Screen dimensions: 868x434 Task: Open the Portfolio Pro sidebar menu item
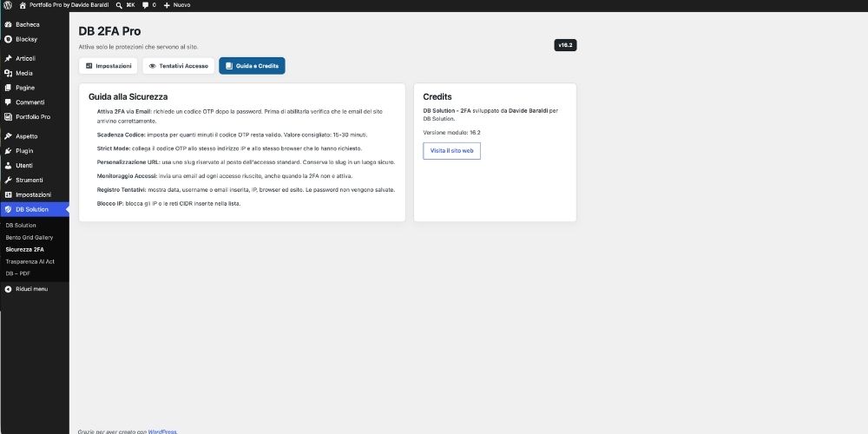click(x=35, y=117)
